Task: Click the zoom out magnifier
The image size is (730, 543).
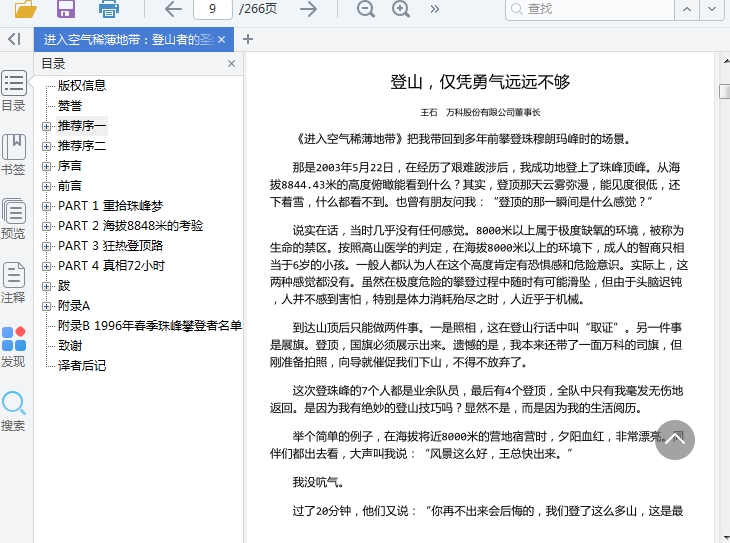Action: click(x=366, y=9)
